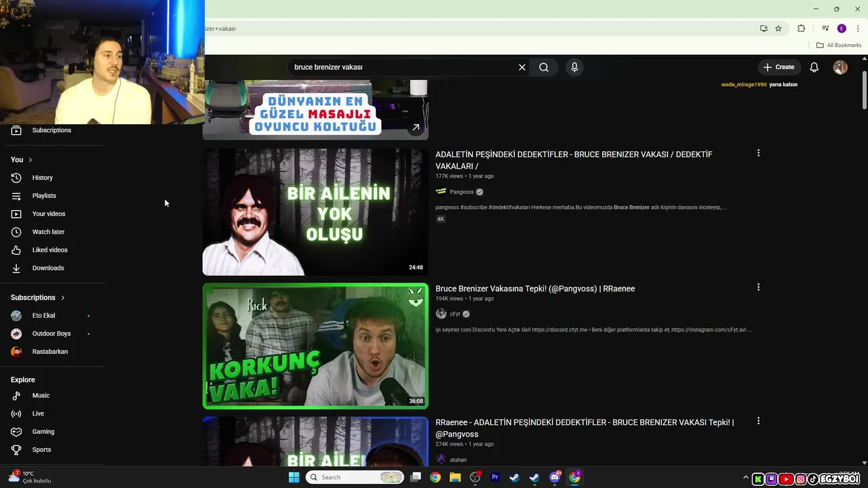
Task: Open Windows Start menu
Action: click(294, 477)
